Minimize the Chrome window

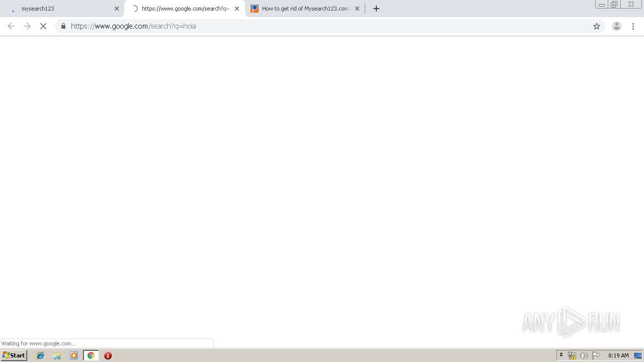click(602, 5)
